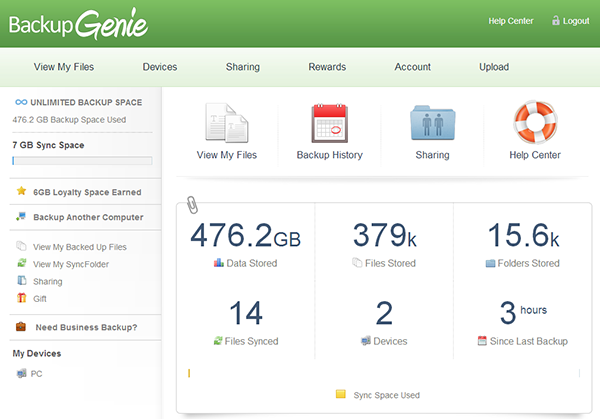Click the '476.2 GB Backup Space Used' text
This screenshot has width=600, height=419.
[69, 120]
